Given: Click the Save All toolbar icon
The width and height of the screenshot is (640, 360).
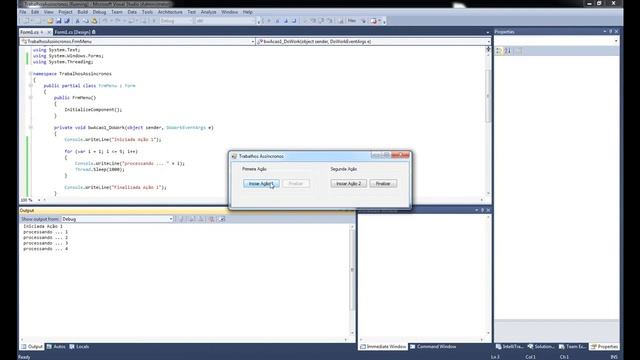Looking at the screenshot, I should tap(67, 21).
